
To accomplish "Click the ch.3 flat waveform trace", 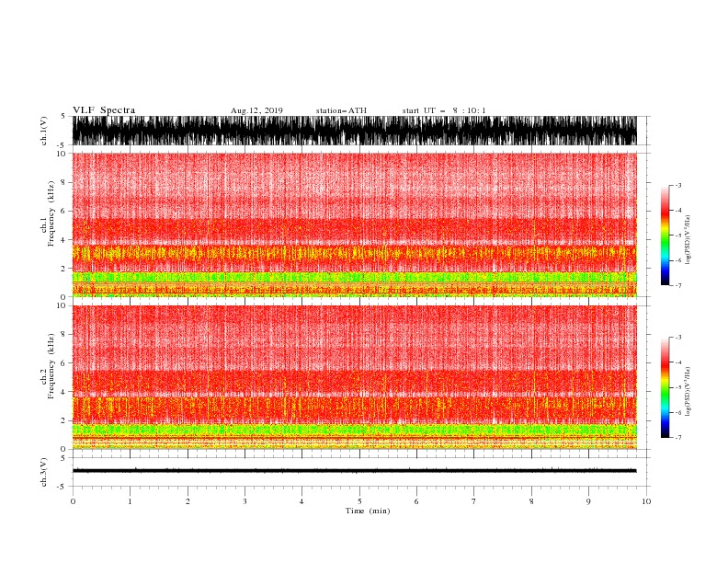I will click(x=355, y=471).
